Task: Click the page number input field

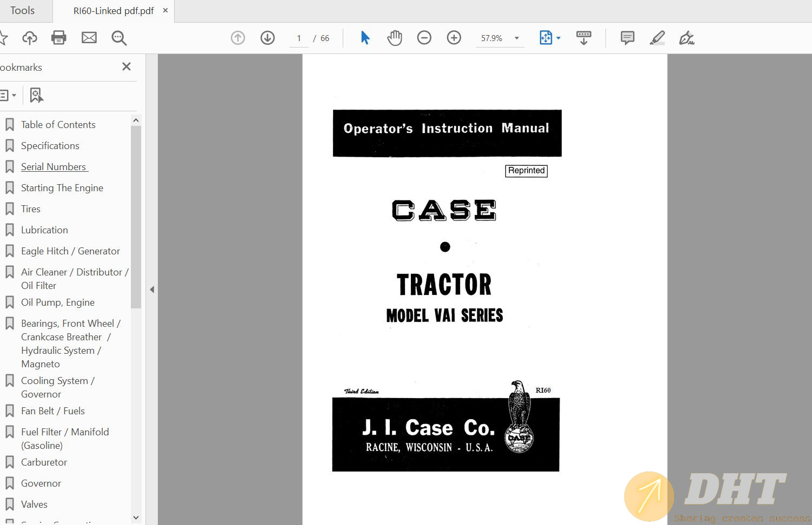Action: (298, 38)
